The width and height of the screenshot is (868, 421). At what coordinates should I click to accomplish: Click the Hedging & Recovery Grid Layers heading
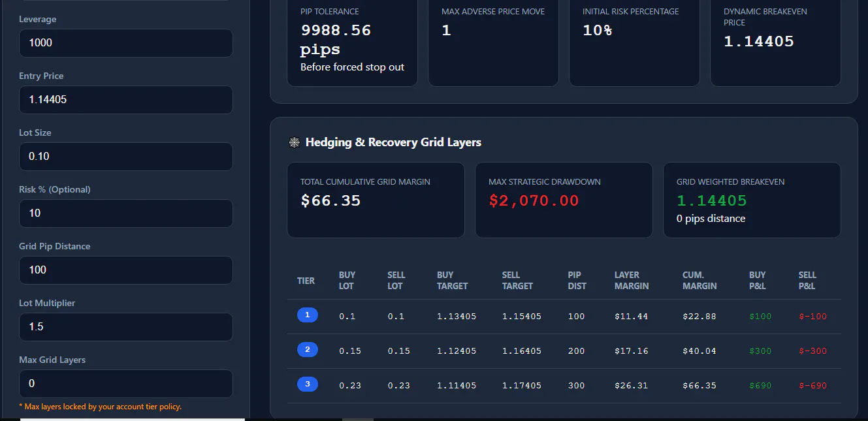click(393, 142)
